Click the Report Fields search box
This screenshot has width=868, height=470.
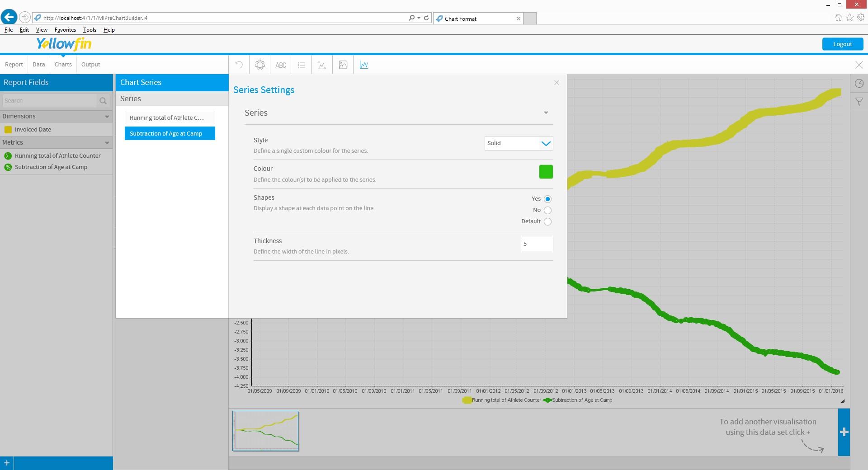(50, 101)
